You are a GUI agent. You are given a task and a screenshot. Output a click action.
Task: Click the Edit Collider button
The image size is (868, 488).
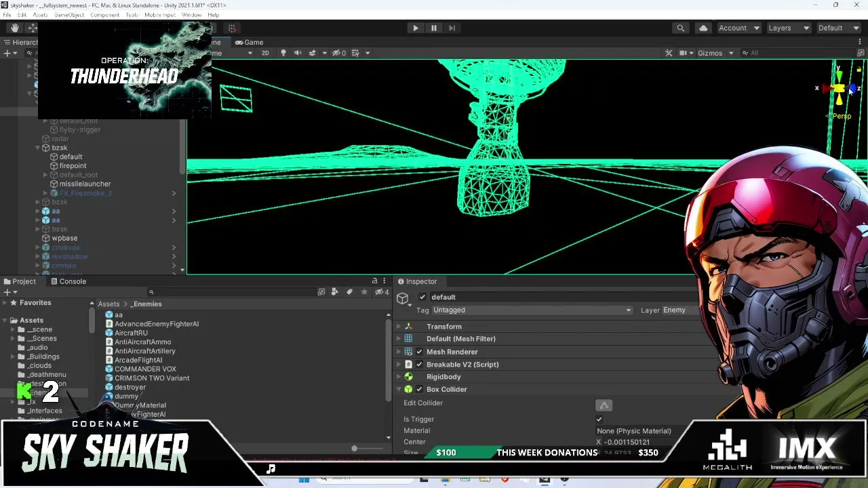tap(604, 405)
